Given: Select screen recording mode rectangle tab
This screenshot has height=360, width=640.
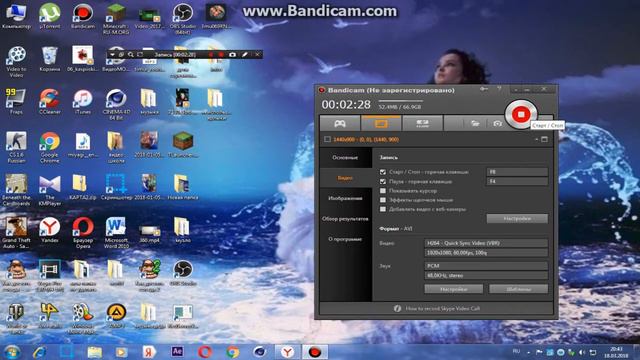Looking at the screenshot, I should click(381, 123).
